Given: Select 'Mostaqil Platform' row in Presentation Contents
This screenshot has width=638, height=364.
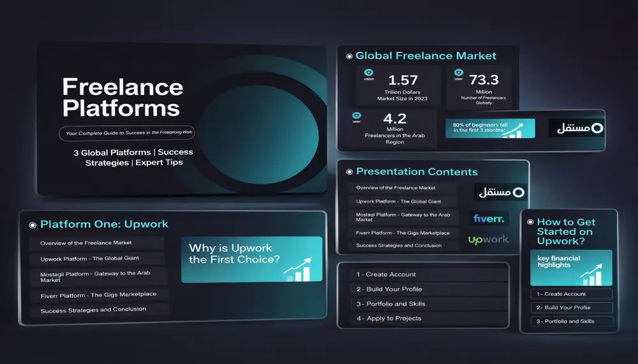Looking at the screenshot, I should [403, 217].
